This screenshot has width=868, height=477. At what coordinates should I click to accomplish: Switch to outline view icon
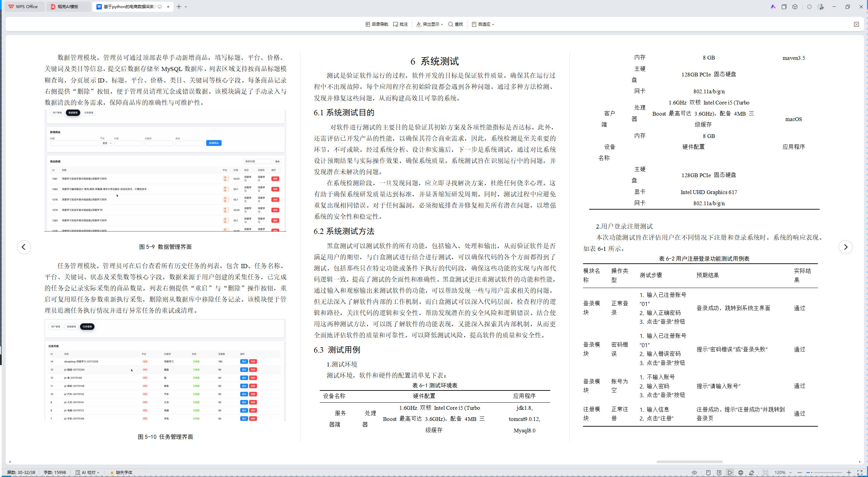pyautogui.click(x=719, y=473)
